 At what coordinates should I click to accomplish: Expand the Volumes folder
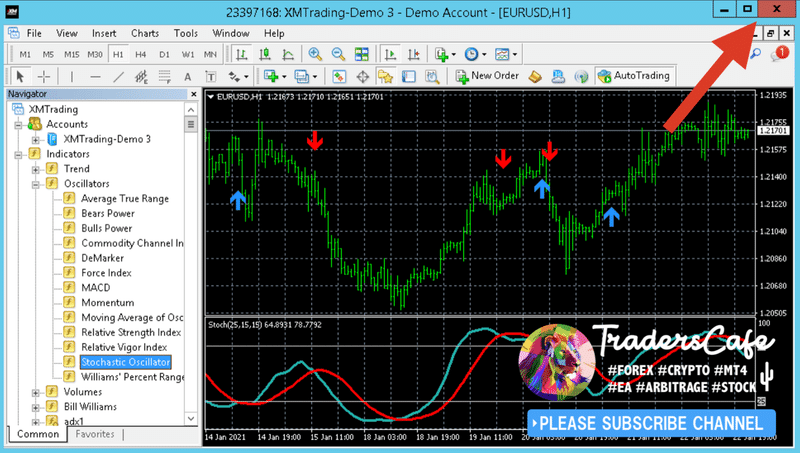[x=36, y=393]
